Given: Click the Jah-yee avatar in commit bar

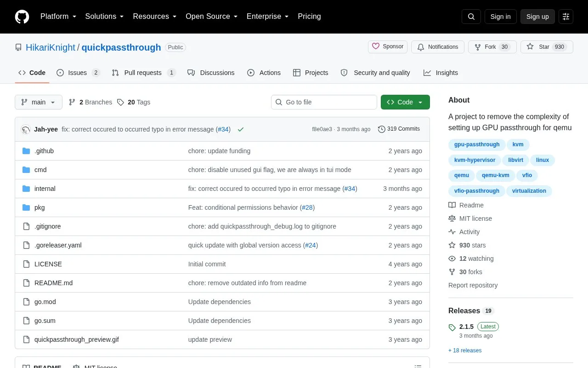Looking at the screenshot, I should [x=26, y=129].
